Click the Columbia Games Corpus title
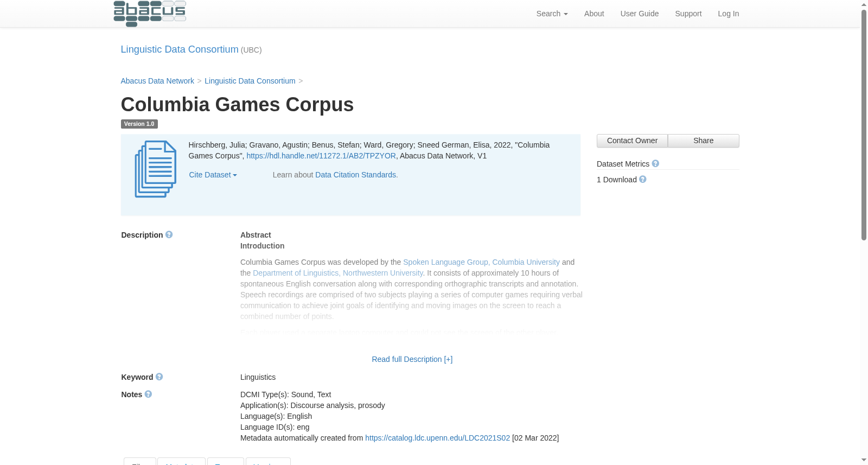868x465 pixels. coord(237,105)
